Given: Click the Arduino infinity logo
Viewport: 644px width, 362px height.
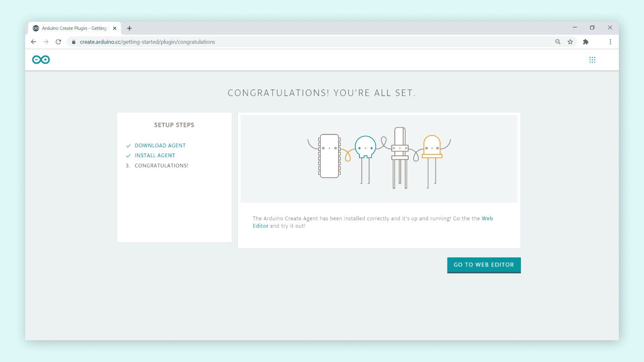Looking at the screenshot, I should (x=41, y=60).
